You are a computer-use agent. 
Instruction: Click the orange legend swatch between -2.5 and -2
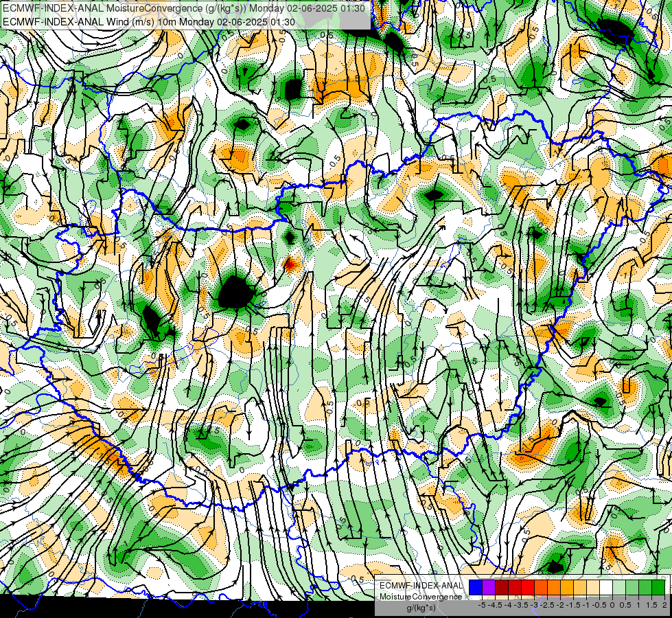coord(554,588)
